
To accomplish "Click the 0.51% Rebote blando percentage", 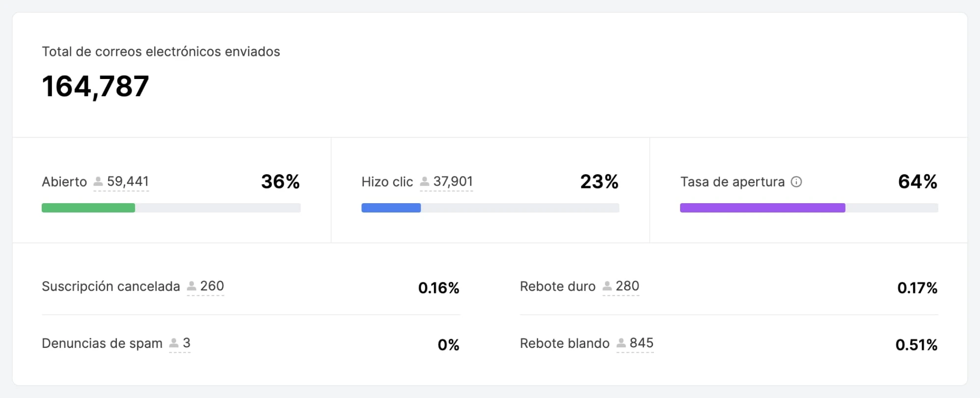I will point(916,345).
